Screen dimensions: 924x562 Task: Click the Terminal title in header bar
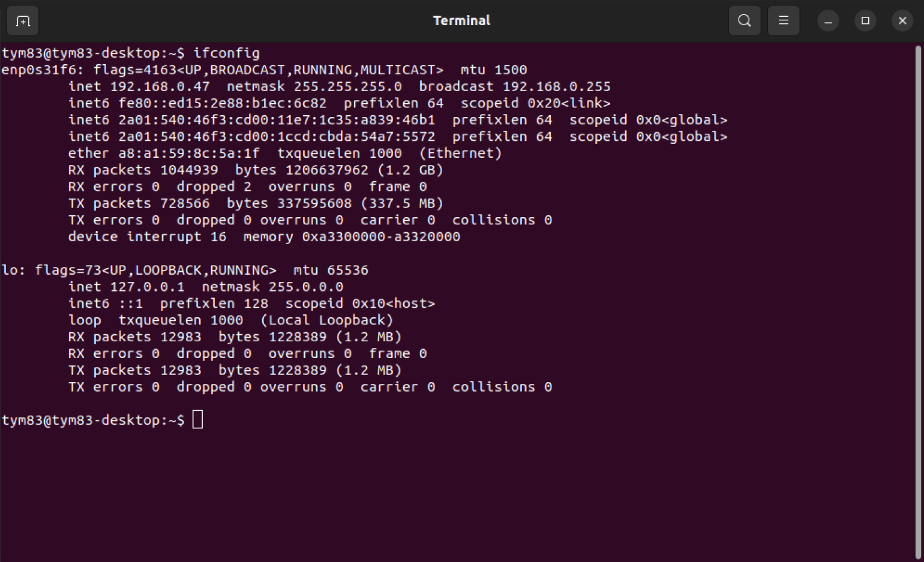[x=461, y=21]
